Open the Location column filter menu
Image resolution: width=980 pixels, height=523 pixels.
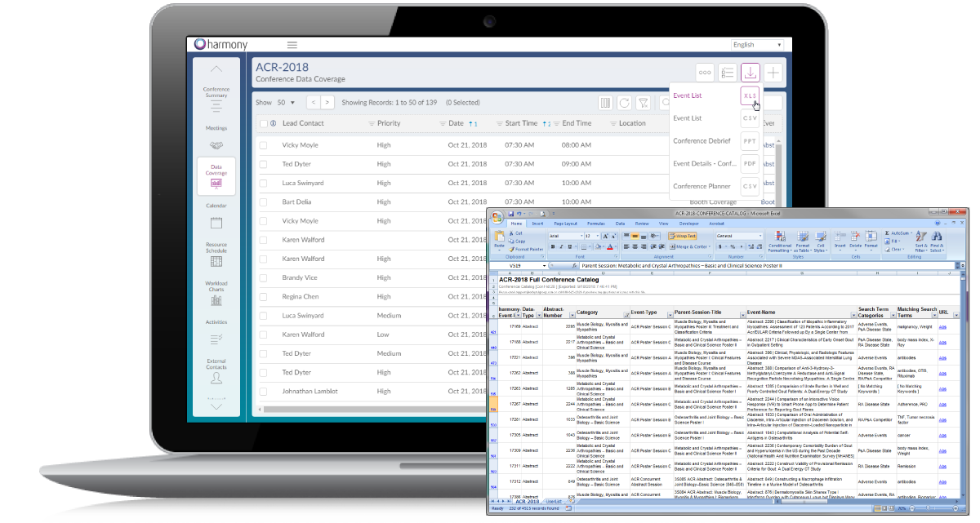tap(612, 124)
